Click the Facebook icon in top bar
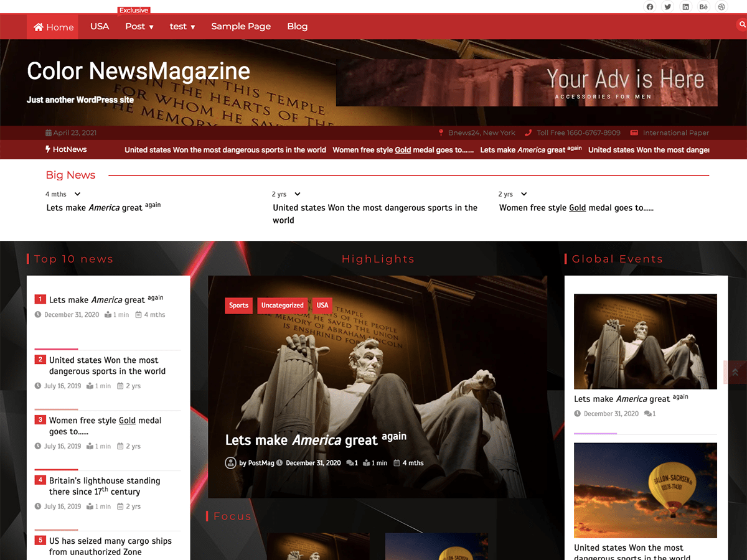Image resolution: width=747 pixels, height=560 pixels. coord(650,7)
